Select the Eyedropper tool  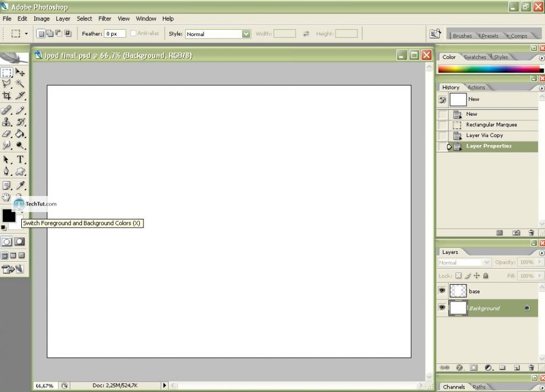(x=20, y=186)
